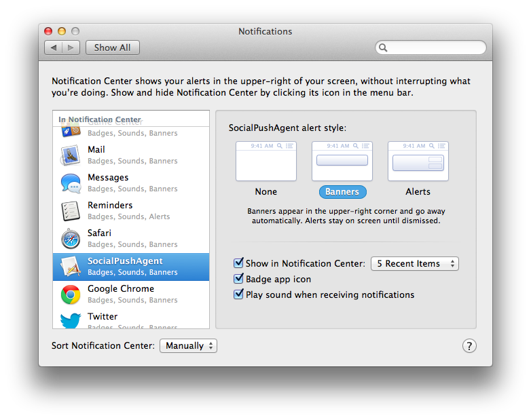Select SocialPushAgent name in the list

(x=125, y=261)
